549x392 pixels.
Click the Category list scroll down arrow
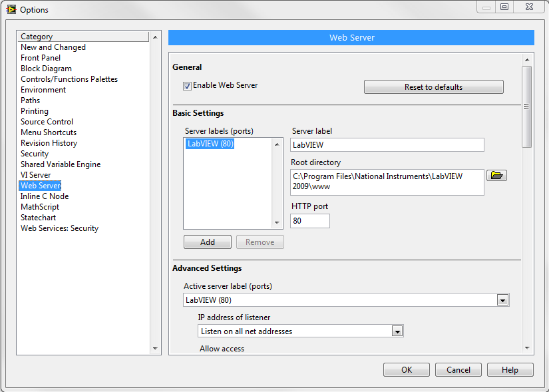click(156, 348)
